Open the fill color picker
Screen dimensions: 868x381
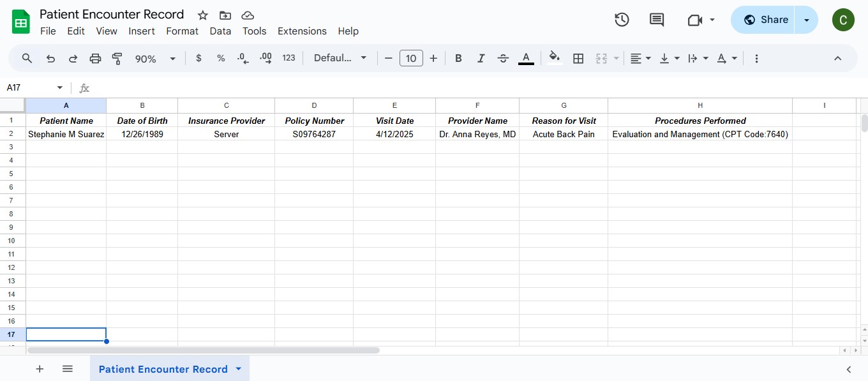555,58
